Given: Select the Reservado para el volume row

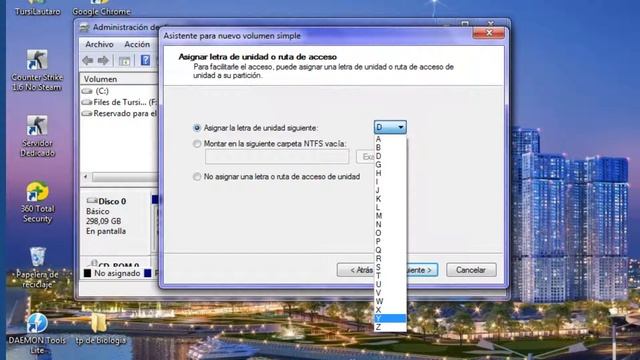Looking at the screenshot, I should (x=119, y=113).
